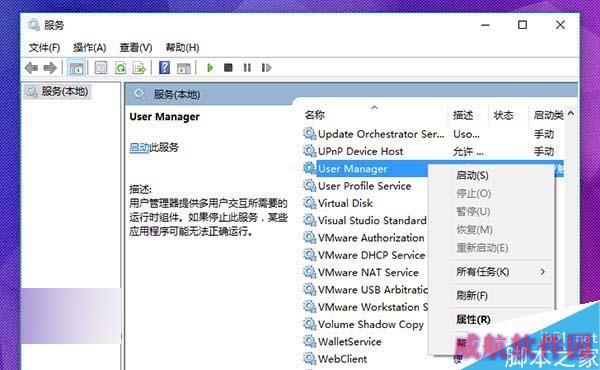Click the Restart Service toolbar icon

pyautogui.click(x=266, y=68)
